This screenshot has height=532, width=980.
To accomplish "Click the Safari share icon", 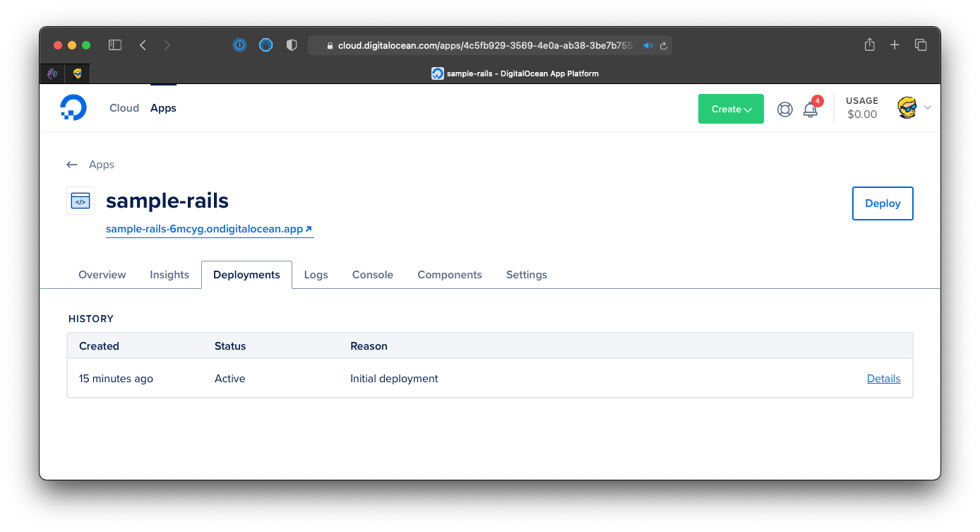I will [869, 45].
